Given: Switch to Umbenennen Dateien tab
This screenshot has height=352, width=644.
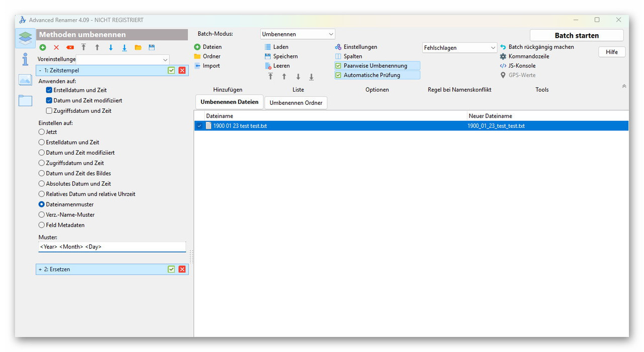Looking at the screenshot, I should tap(229, 102).
